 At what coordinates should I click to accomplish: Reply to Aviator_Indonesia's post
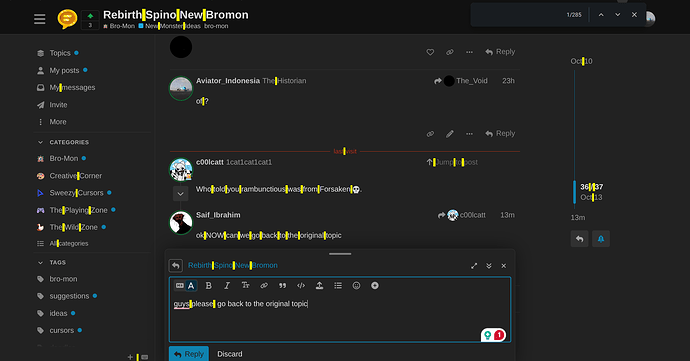point(500,133)
